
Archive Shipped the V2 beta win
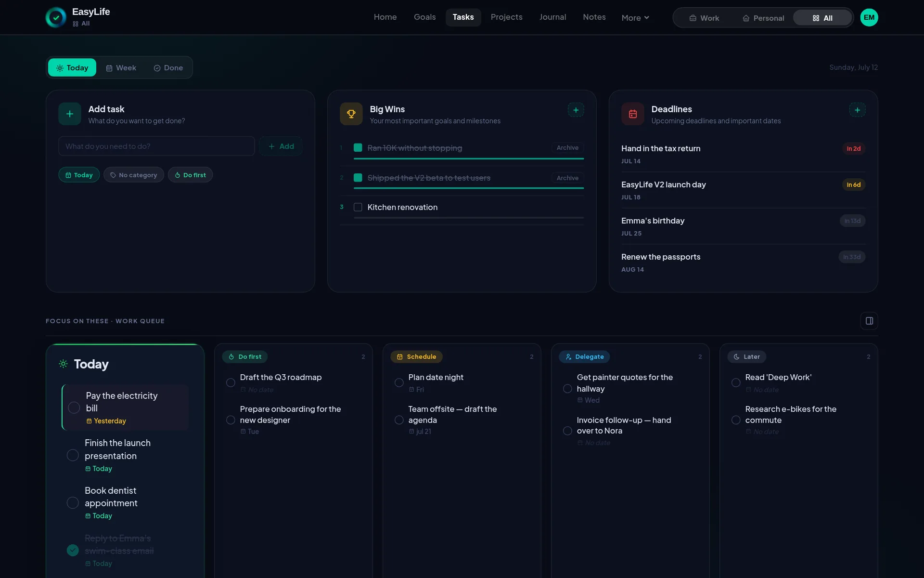567,178
